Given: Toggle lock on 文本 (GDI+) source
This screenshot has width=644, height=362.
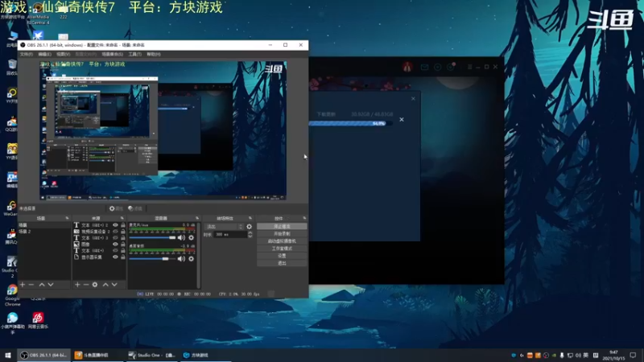Looking at the screenshot, I should pyautogui.click(x=123, y=250).
